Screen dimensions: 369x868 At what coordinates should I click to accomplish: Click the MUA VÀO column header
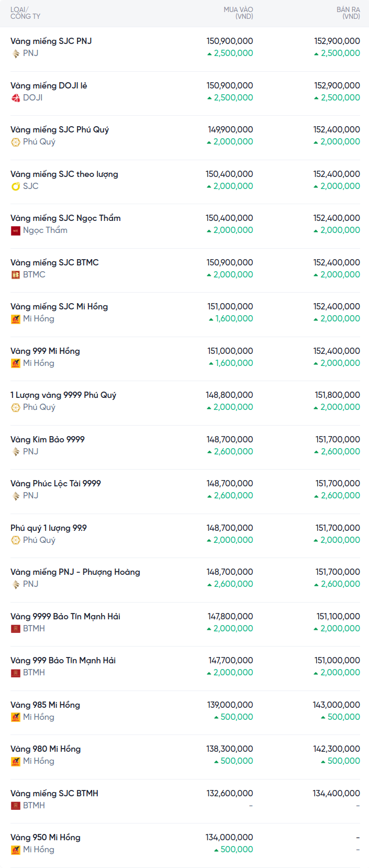click(238, 13)
